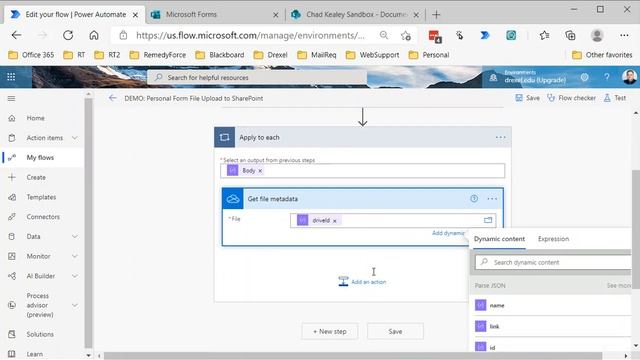Click the Process advisor icon
The width and height of the screenshot is (640, 360).
pos(12,305)
